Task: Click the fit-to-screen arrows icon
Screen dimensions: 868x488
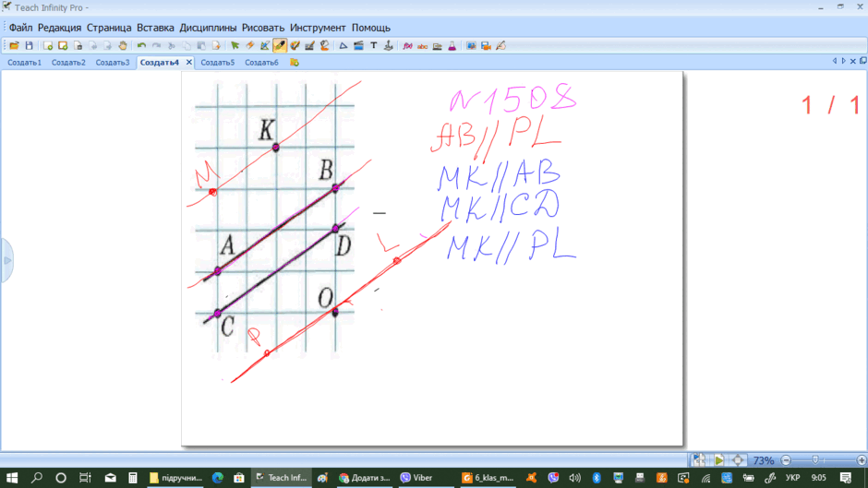Action: 738,459
